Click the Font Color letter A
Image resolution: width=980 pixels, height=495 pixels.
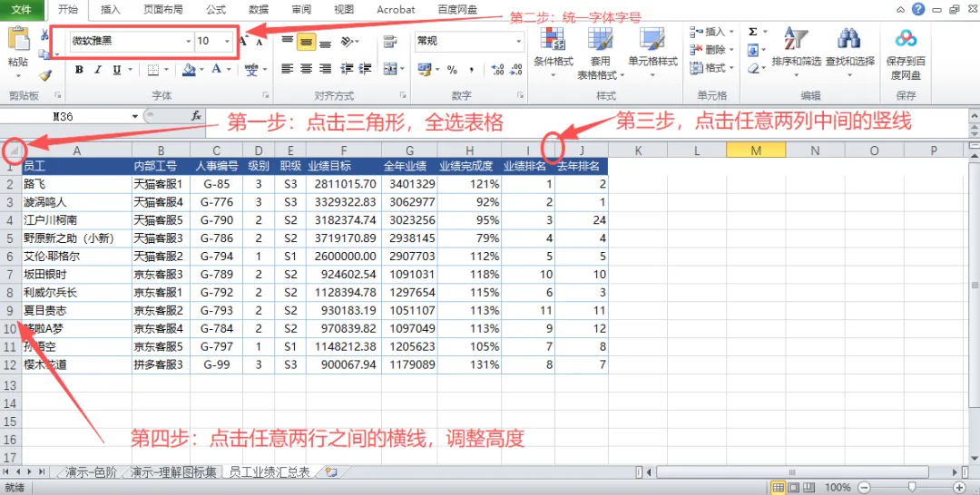216,69
